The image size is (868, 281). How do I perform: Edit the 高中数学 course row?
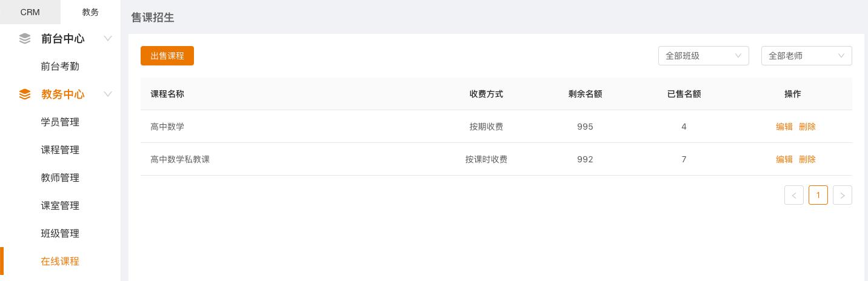pos(784,127)
